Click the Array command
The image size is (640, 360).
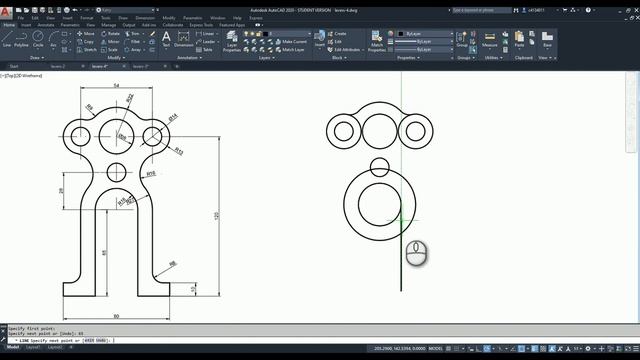(133, 50)
